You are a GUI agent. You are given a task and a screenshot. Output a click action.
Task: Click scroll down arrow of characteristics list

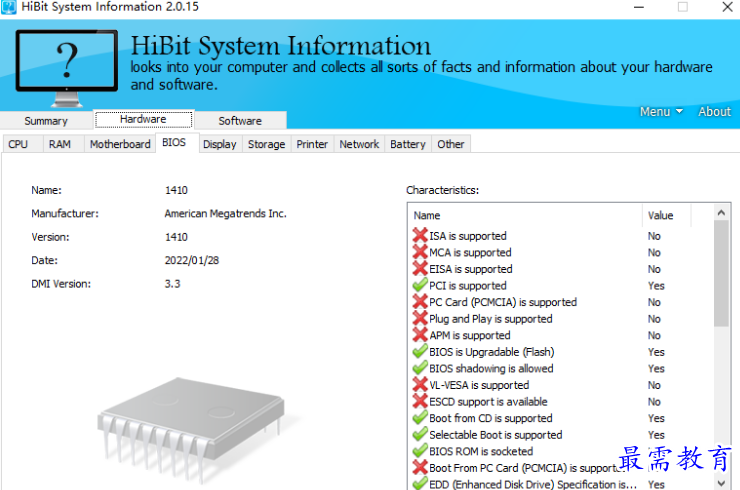point(721,482)
